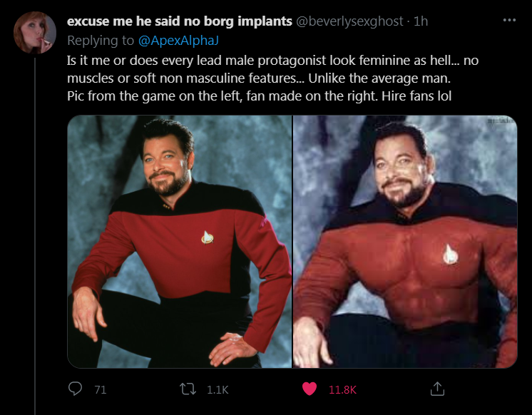Expand the three-dot more options menu

pos(508,20)
